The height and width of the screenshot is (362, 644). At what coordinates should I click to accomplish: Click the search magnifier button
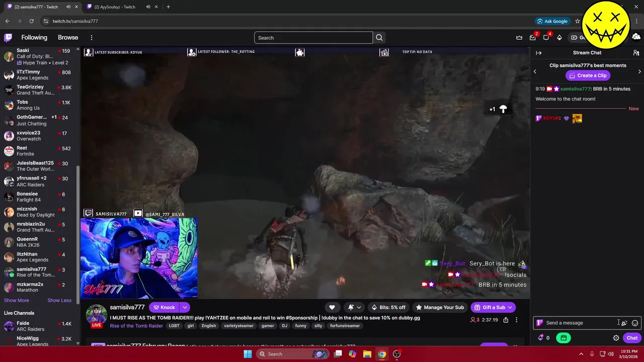pyautogui.click(x=379, y=38)
